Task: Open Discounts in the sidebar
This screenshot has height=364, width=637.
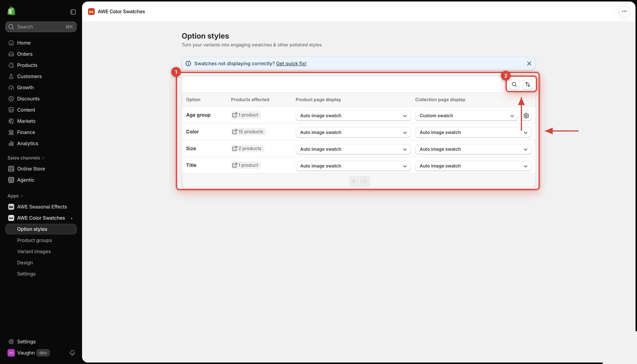Action: (41, 99)
